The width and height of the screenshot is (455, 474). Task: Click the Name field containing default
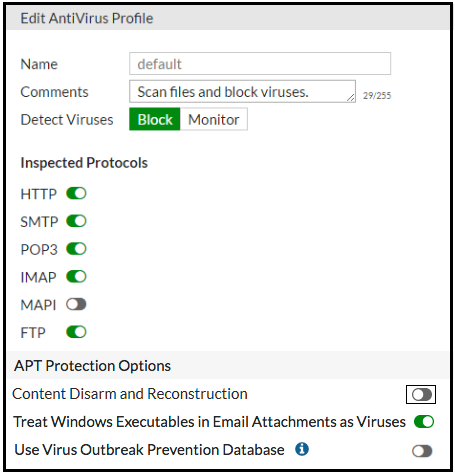click(260, 64)
